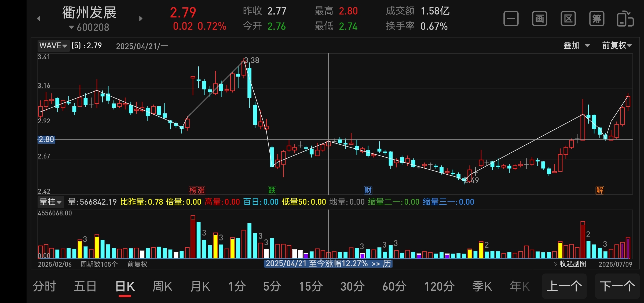Switch to 年K yearly tab
This screenshot has width=644, height=303.
click(519, 286)
